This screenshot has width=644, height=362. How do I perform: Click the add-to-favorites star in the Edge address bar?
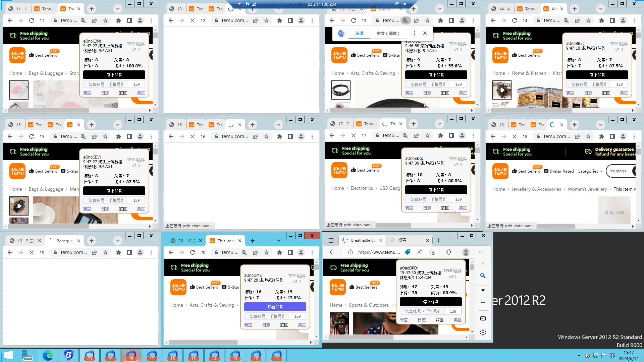(x=432, y=252)
